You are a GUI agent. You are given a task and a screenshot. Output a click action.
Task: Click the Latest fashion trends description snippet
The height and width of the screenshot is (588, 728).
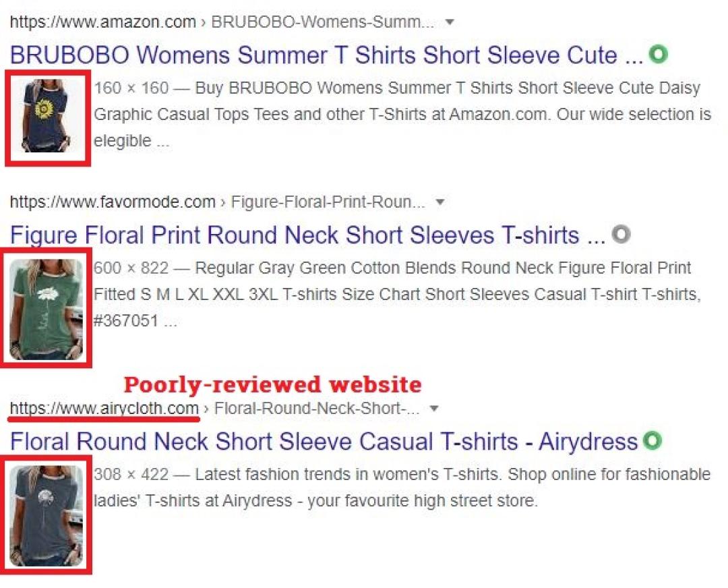coord(402,488)
